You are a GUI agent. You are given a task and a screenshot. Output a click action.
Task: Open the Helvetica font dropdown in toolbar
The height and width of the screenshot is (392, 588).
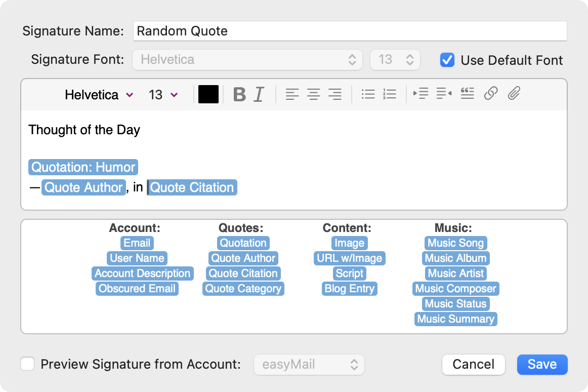(x=99, y=95)
